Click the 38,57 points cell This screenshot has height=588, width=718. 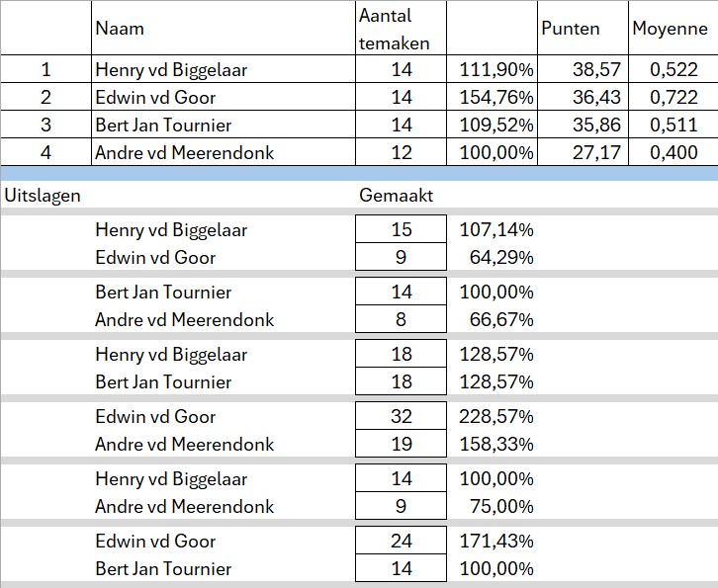[583, 69]
